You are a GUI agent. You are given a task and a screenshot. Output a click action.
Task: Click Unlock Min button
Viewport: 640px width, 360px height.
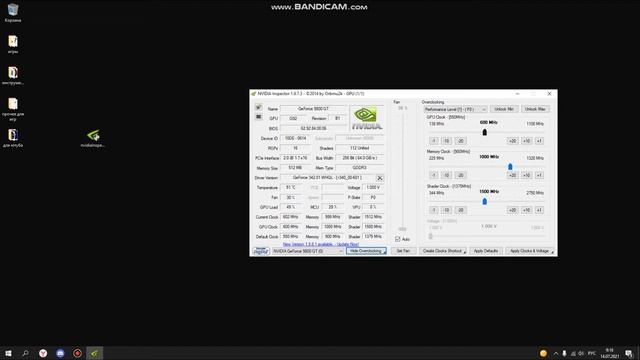504,109
